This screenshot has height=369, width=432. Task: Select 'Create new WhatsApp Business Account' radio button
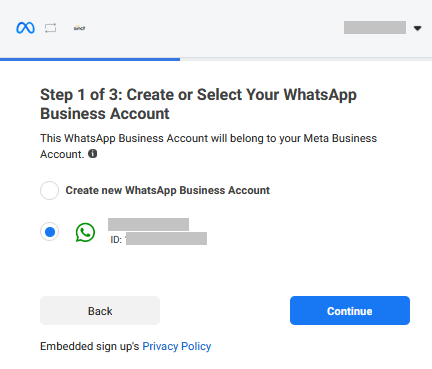[x=49, y=190]
